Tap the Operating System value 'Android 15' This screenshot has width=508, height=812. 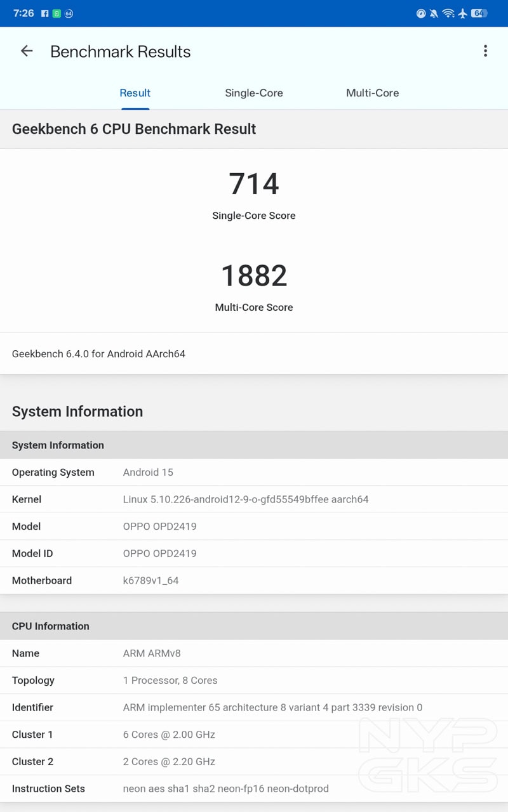click(x=148, y=473)
